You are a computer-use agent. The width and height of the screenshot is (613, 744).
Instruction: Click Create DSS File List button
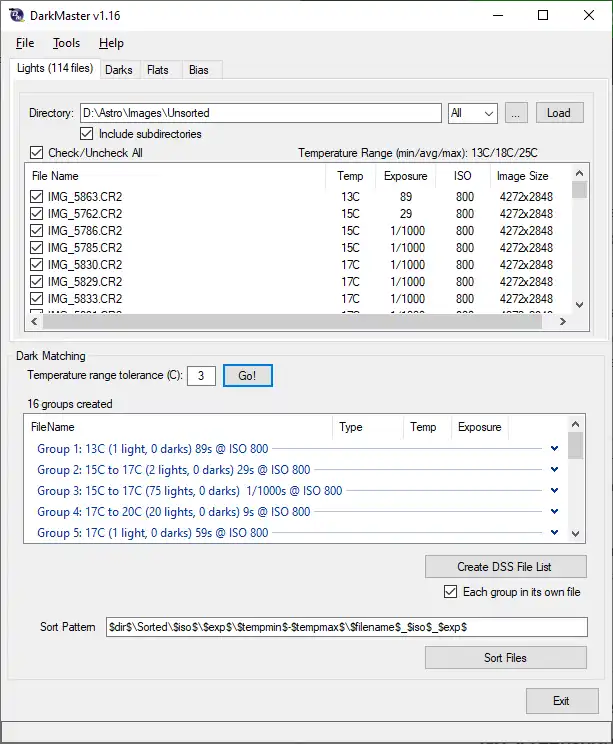[506, 567]
